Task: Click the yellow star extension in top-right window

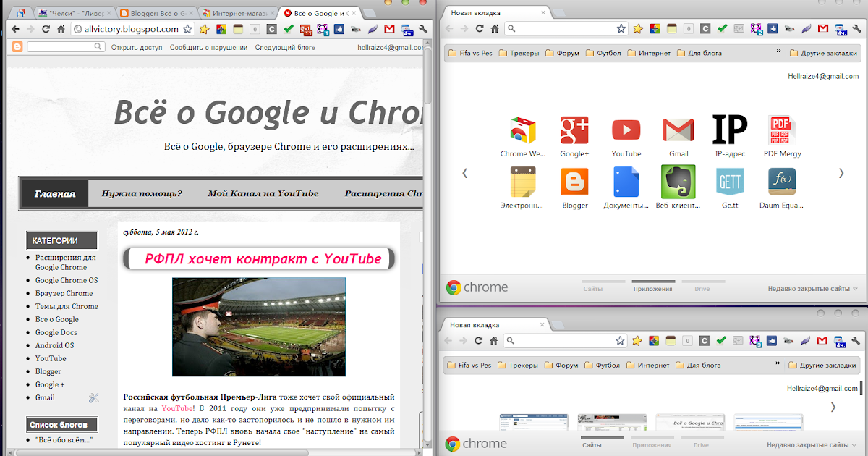Action: pos(638,29)
